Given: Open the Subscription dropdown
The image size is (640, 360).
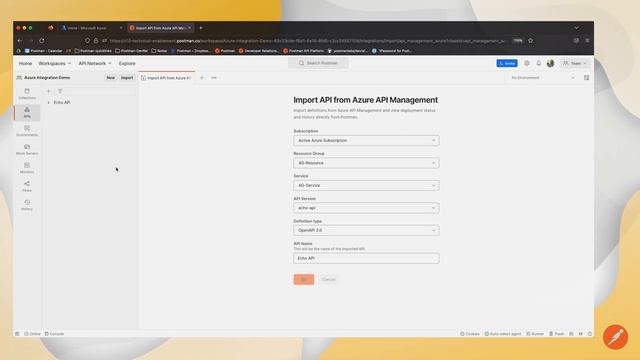Looking at the screenshot, I should [x=366, y=140].
